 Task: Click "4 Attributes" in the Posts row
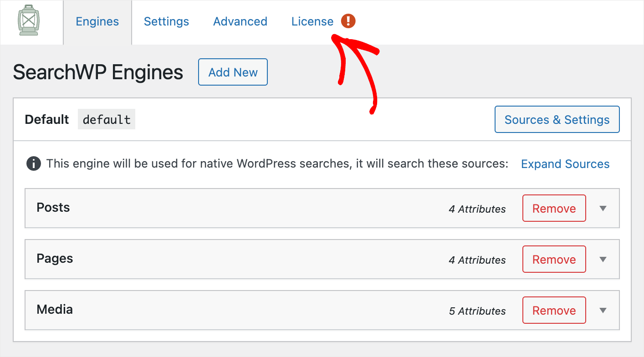click(477, 209)
